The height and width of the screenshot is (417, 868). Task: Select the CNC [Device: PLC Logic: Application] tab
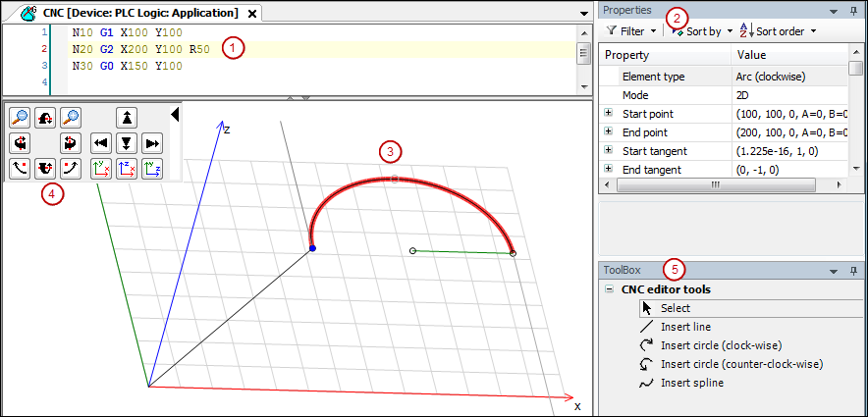[x=140, y=14]
